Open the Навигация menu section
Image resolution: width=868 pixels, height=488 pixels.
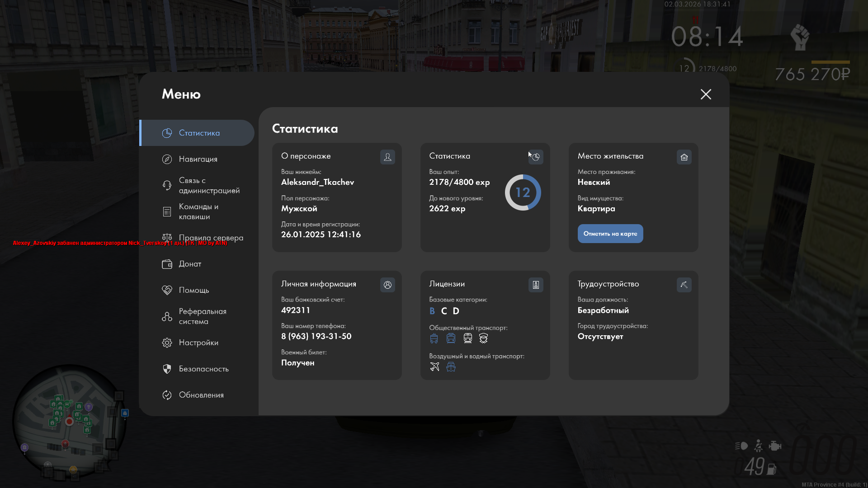(198, 159)
